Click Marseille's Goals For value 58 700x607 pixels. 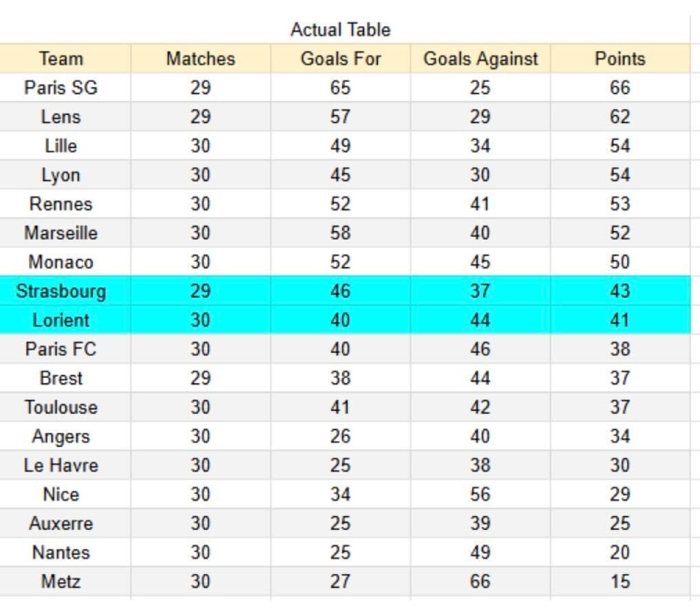pyautogui.click(x=340, y=233)
